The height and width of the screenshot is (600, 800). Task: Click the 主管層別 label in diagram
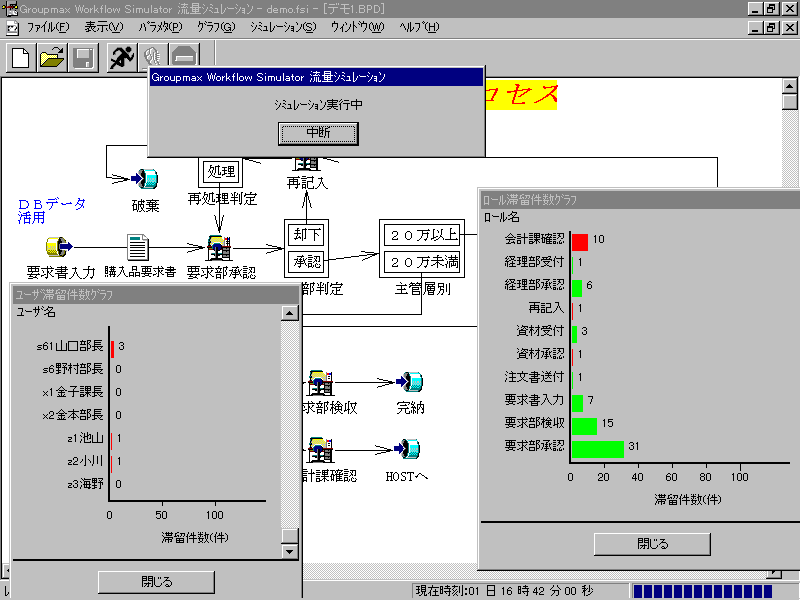422,289
